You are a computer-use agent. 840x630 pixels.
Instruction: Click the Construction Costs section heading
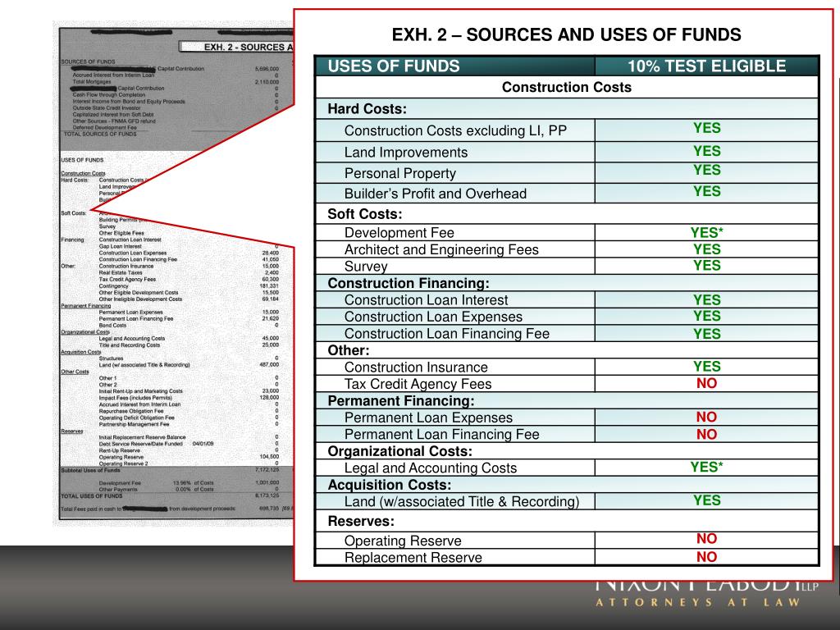[567, 87]
